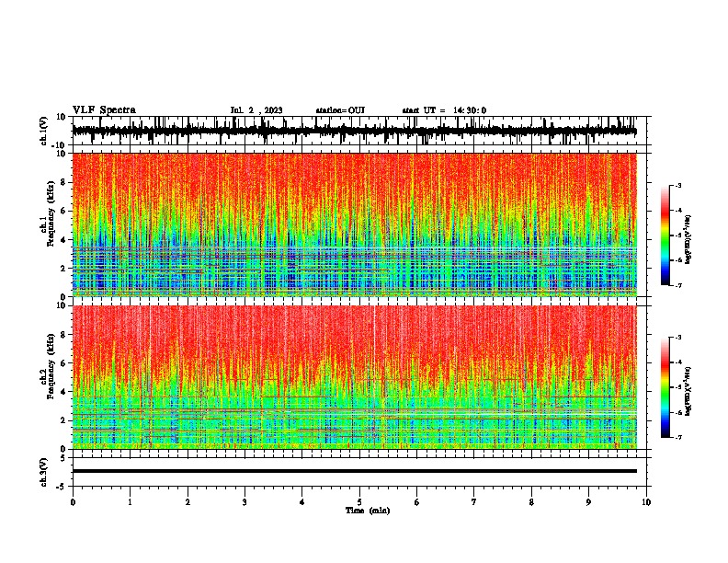Click the 'Time (min)' axis label
The image size is (728, 563).
point(368,511)
